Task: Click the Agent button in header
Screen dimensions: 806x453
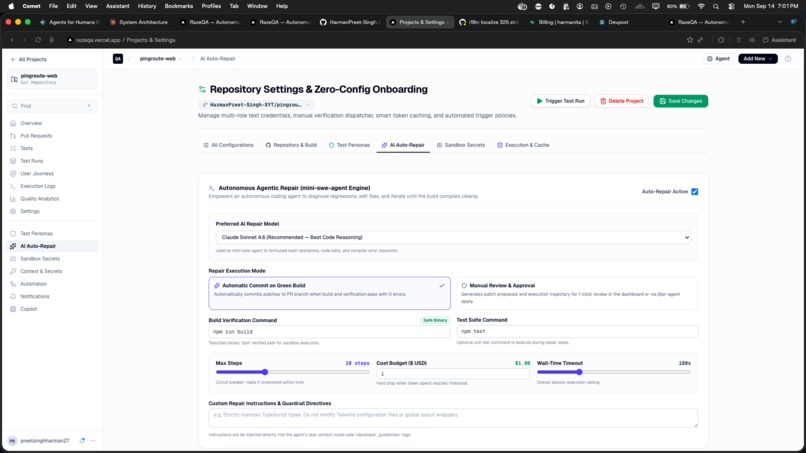Action: 718,59
